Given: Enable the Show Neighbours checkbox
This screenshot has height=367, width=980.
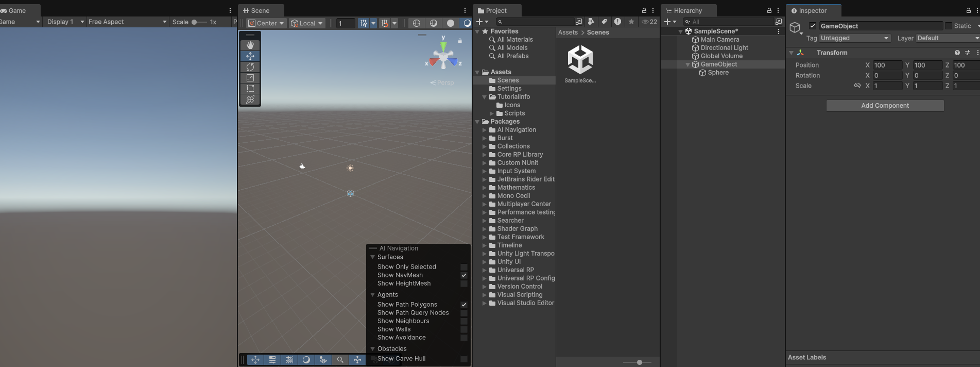Looking at the screenshot, I should click(464, 321).
